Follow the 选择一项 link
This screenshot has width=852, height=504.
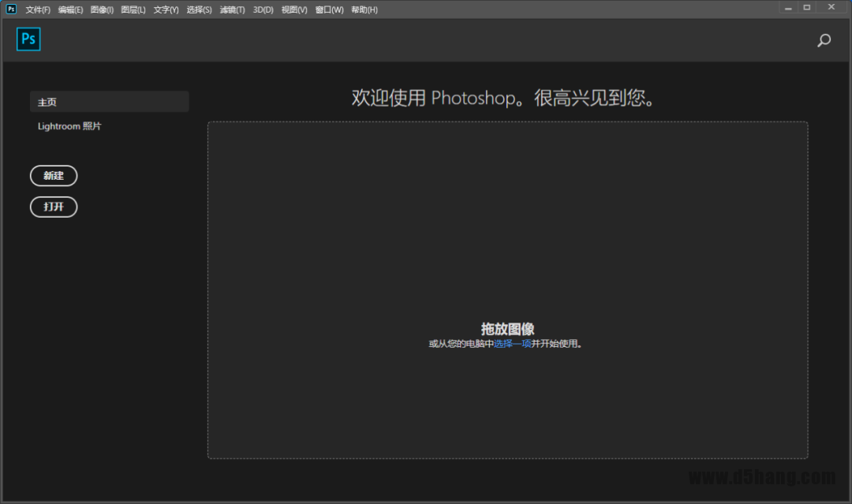click(512, 344)
